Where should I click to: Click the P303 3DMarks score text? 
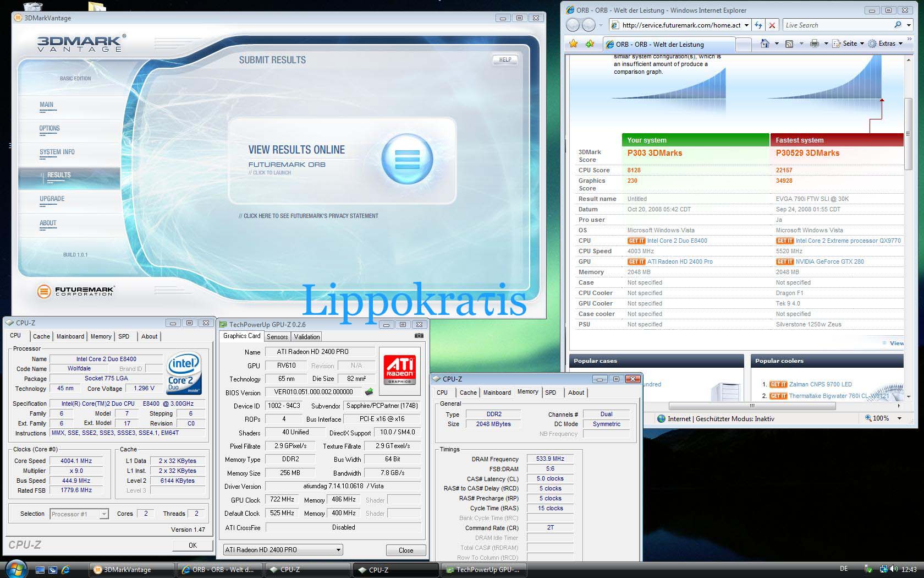[654, 153]
